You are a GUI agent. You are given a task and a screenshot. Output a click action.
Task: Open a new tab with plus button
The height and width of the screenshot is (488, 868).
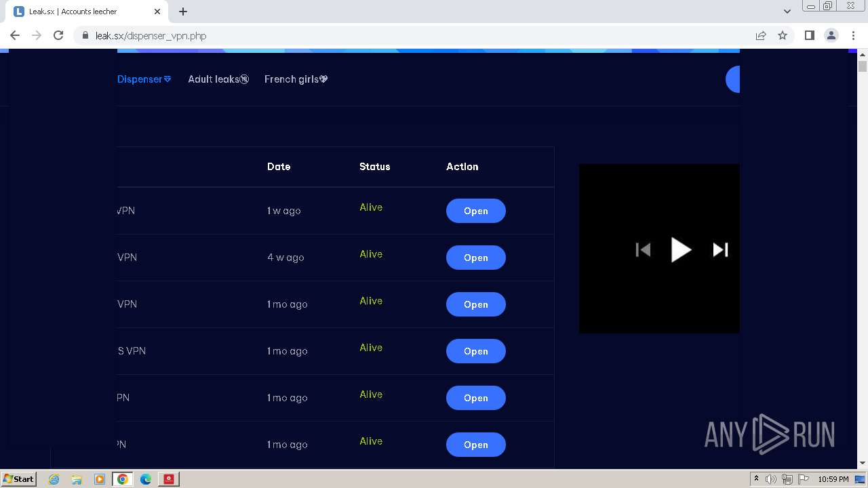[183, 12]
